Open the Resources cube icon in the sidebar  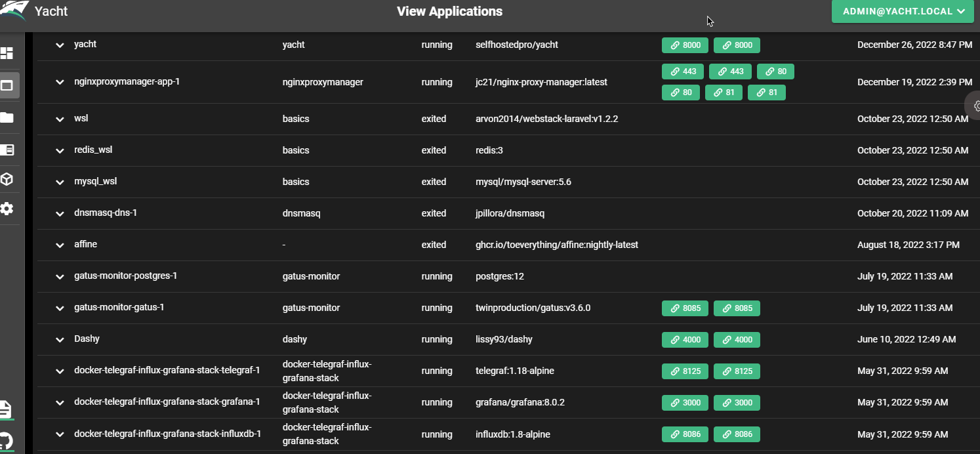point(7,179)
